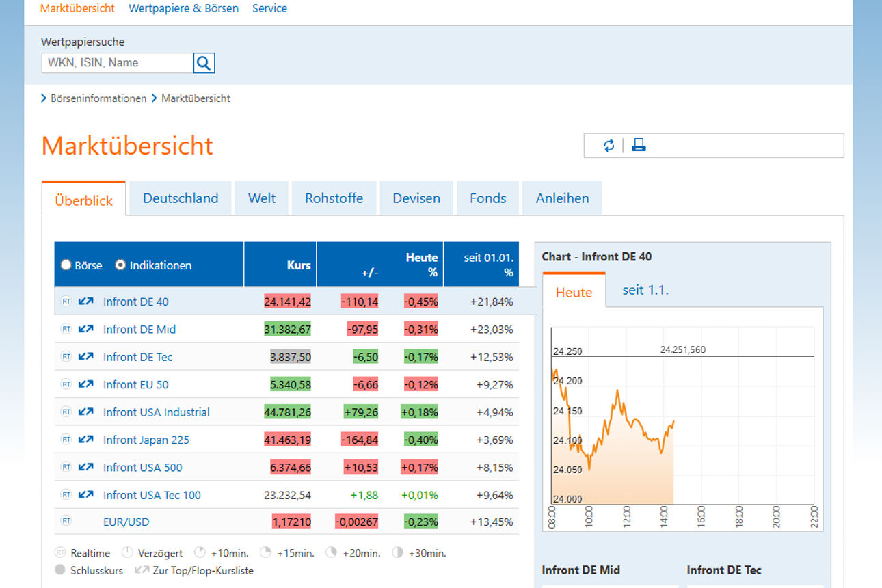Focus the WKN, ISIN, Name search field
The width and height of the screenshot is (882, 588).
click(118, 63)
